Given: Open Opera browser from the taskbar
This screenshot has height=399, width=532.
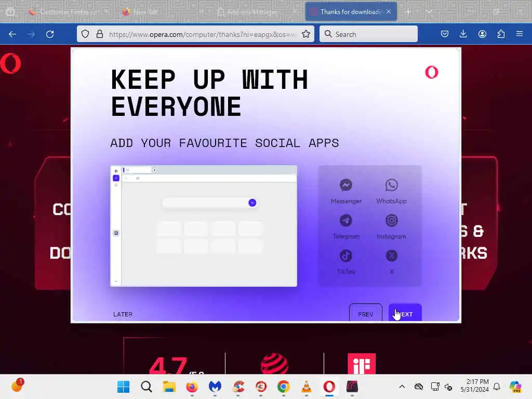Looking at the screenshot, I should [329, 387].
